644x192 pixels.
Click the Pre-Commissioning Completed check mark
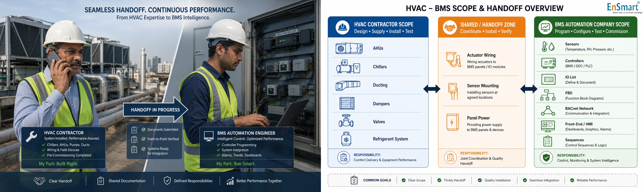[x=43, y=155]
